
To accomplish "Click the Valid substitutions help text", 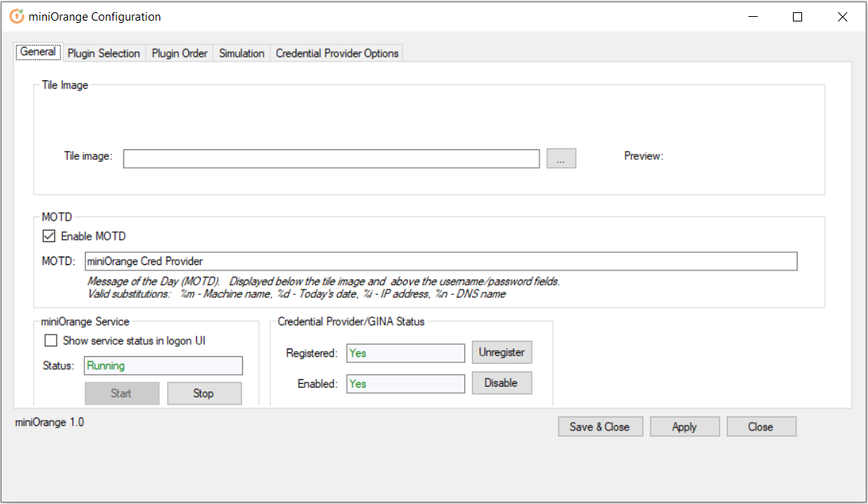I will (x=296, y=294).
